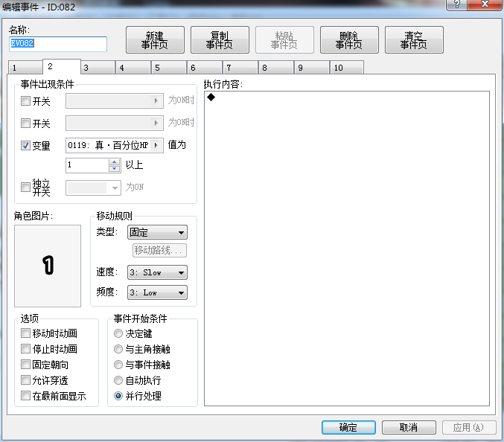Select the 并行处理 start condition
The height and width of the screenshot is (442, 504).
point(118,396)
